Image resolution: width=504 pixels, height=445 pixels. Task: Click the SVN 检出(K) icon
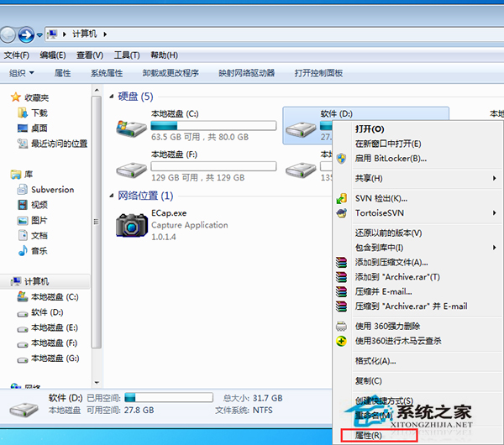[x=341, y=198]
